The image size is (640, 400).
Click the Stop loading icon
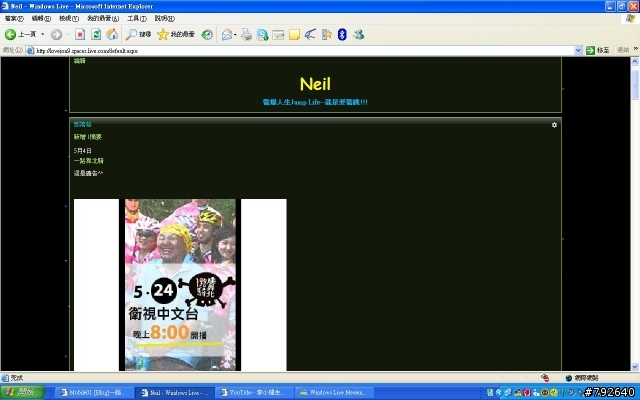80,35
